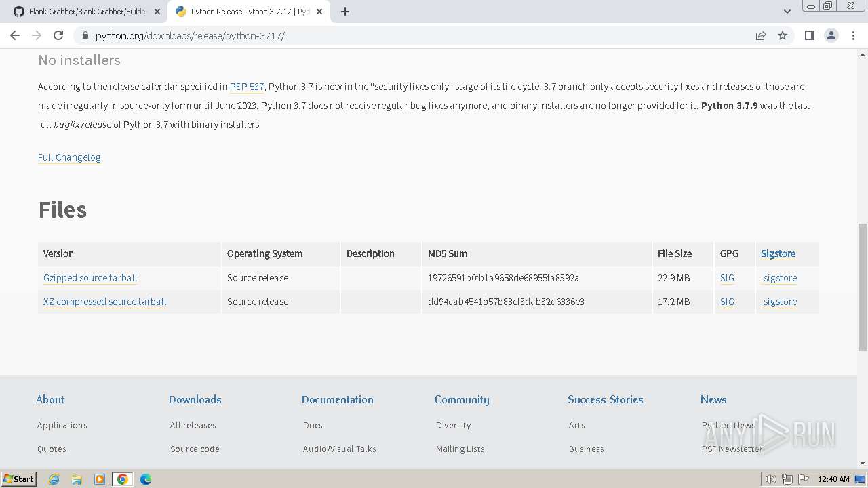Screen dimensions: 868x488
Task: Click the address bar URL
Action: 190,35
